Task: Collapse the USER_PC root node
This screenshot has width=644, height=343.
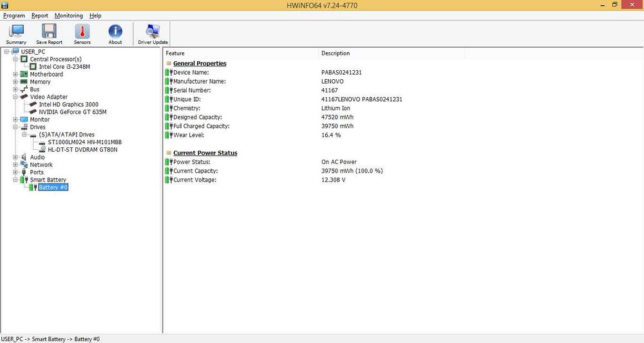Action: [6, 51]
